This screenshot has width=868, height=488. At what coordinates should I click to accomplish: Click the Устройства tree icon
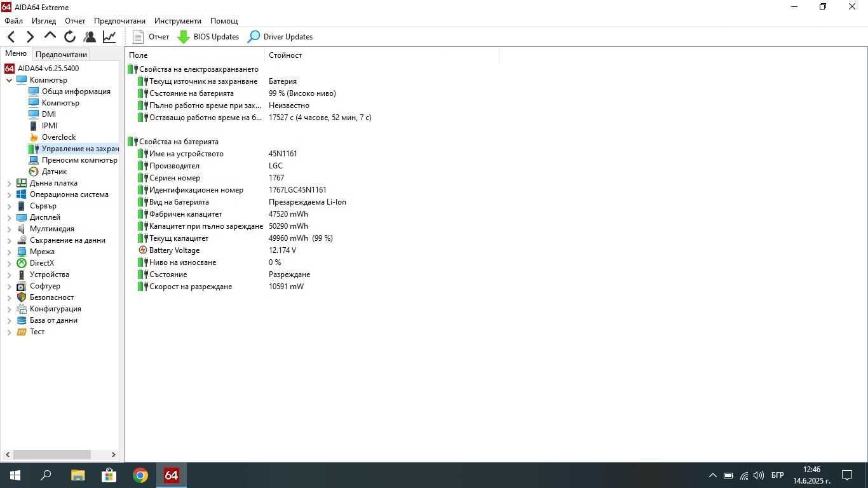[22, 274]
